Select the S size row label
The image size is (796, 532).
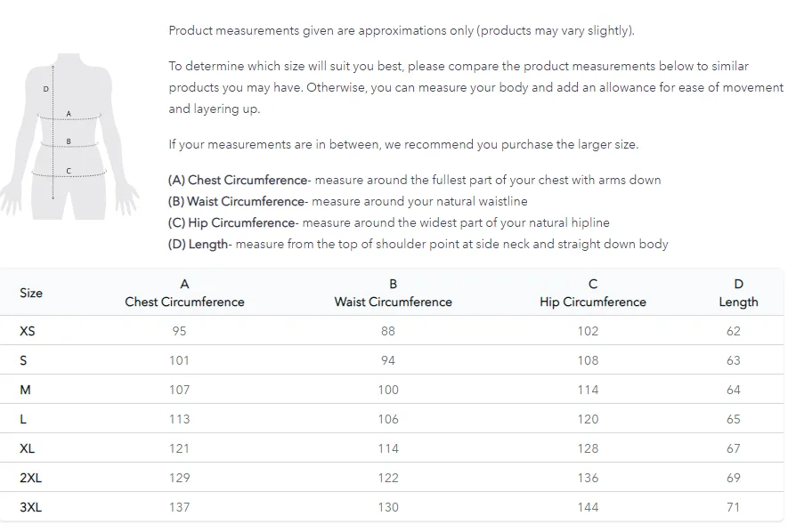click(x=23, y=360)
